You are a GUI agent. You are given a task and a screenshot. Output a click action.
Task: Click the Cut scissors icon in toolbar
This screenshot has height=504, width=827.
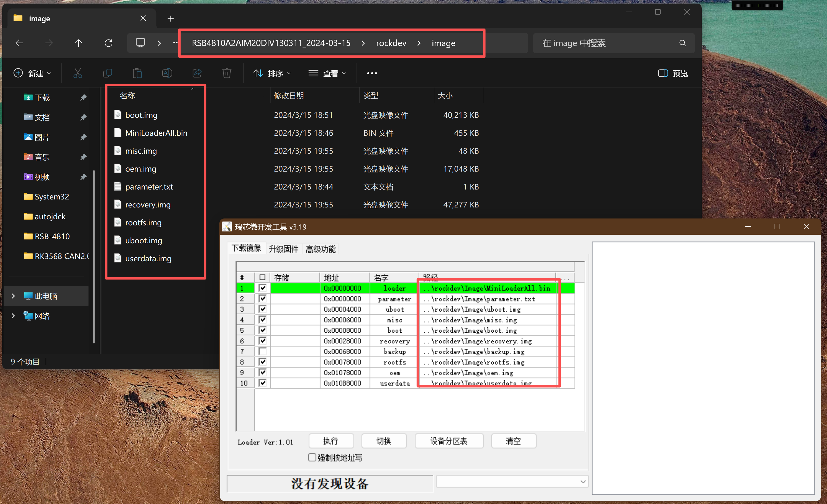[x=78, y=73]
